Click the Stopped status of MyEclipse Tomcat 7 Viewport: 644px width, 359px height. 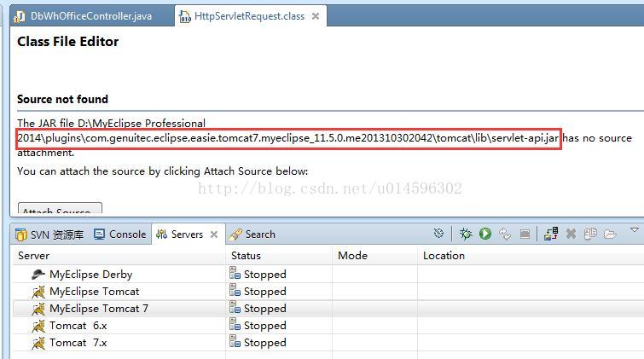[265, 309]
